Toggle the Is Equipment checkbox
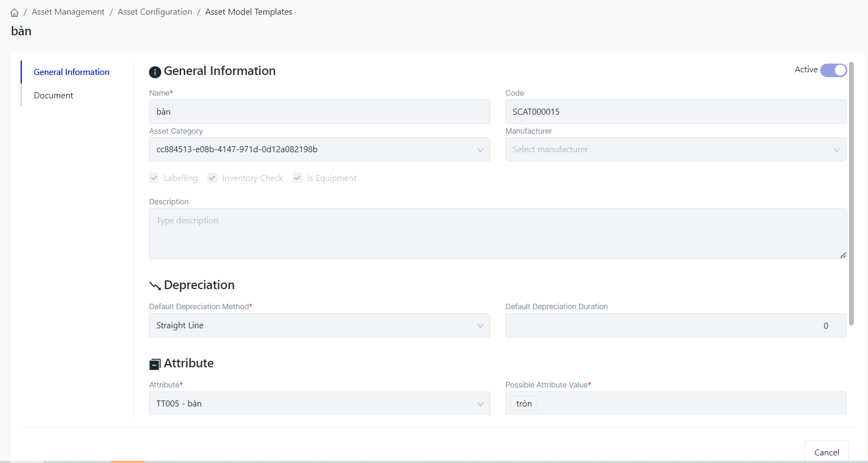This screenshot has height=463, width=868. [298, 178]
